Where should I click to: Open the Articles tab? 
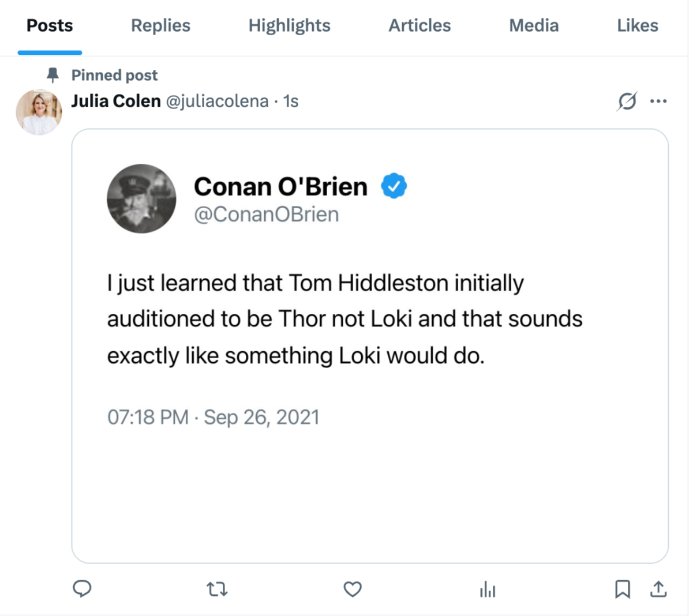pos(419,25)
